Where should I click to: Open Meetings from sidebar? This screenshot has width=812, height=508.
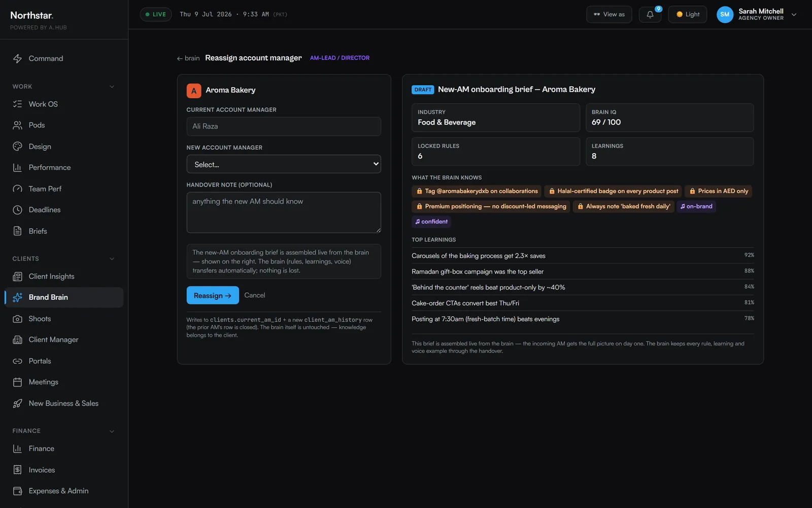64,382
